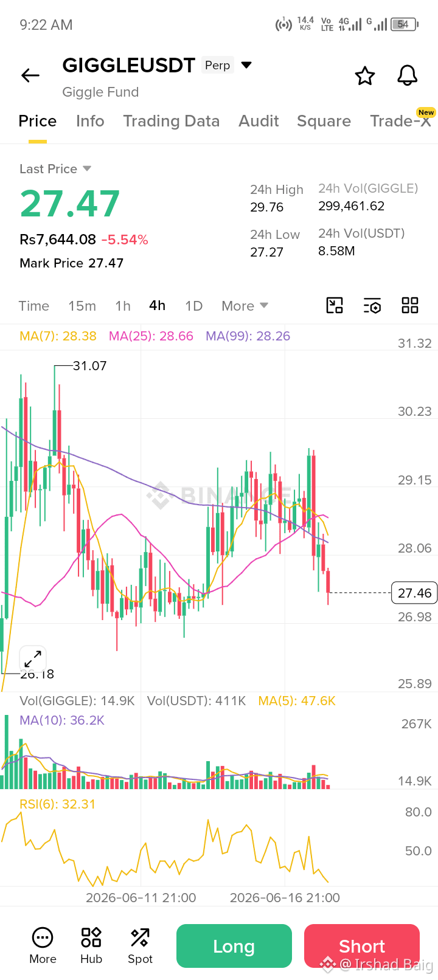Tap the RSI(6): 32.31 label
This screenshot has height=980, width=438.
[58, 804]
